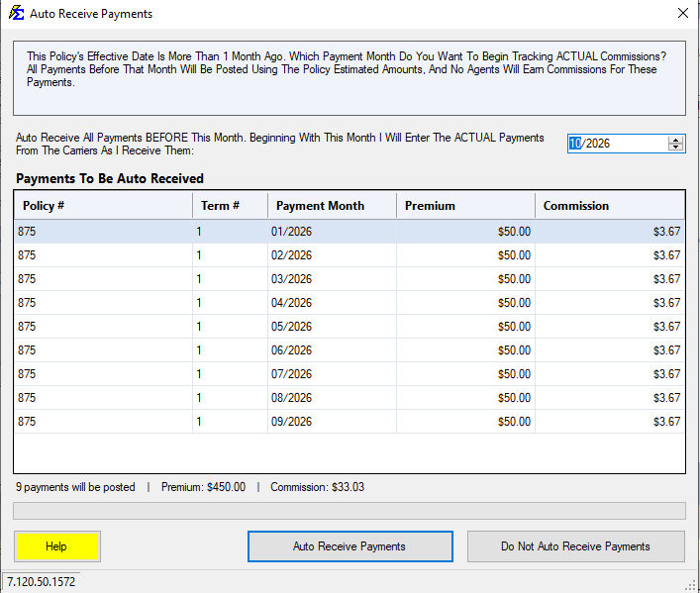Sort by Payment Month column header
This screenshot has width=700, height=593.
pos(332,205)
